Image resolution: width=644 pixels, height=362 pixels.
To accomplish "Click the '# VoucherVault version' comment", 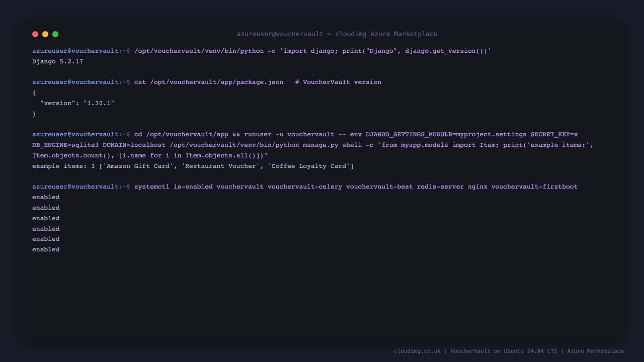I will click(x=338, y=82).
